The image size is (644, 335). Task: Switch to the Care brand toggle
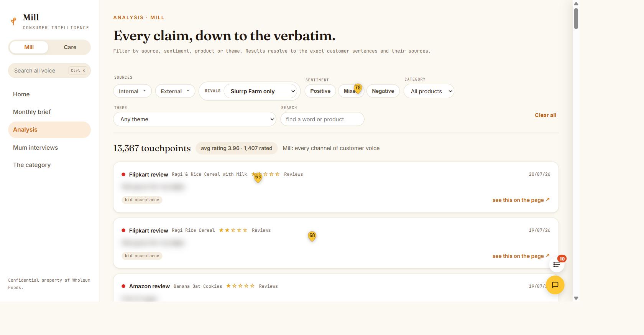point(70,47)
